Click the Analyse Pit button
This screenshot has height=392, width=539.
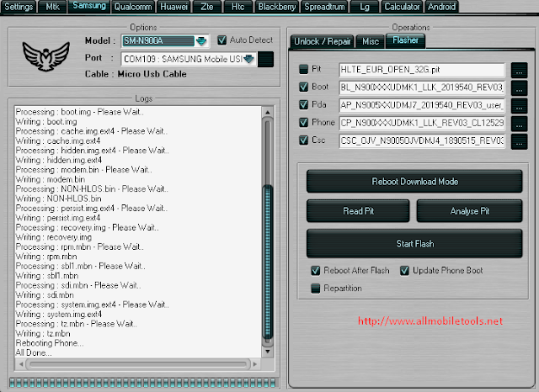click(470, 211)
